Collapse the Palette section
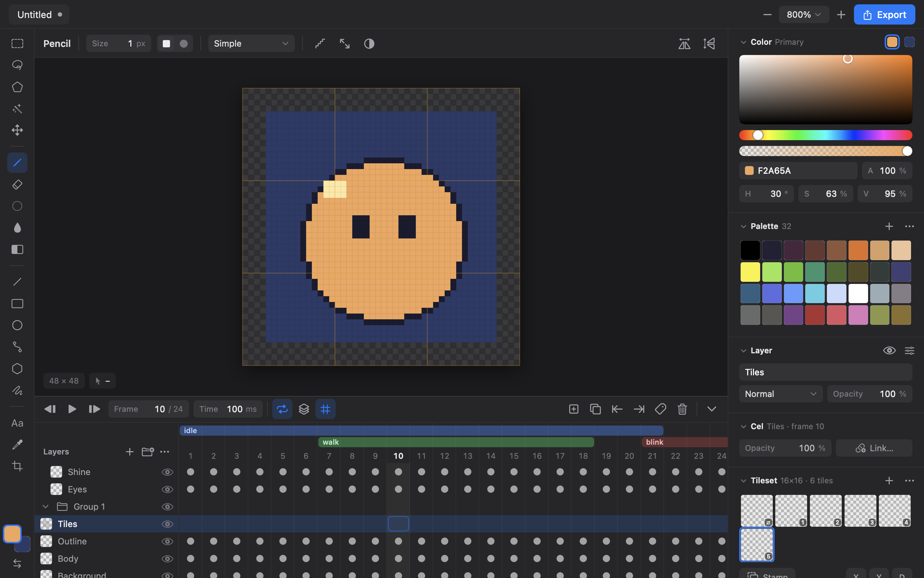Viewport: 924px width, 578px height. click(744, 226)
